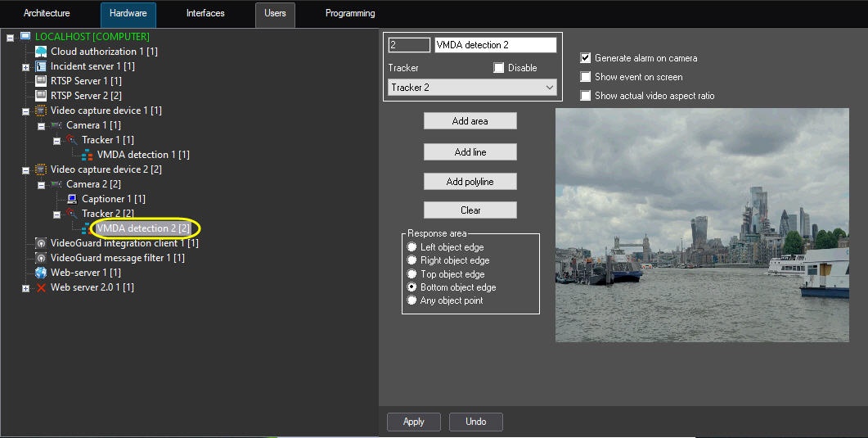The image size is (868, 438).
Task: Enable Show event on screen checkbox
Action: [586, 77]
